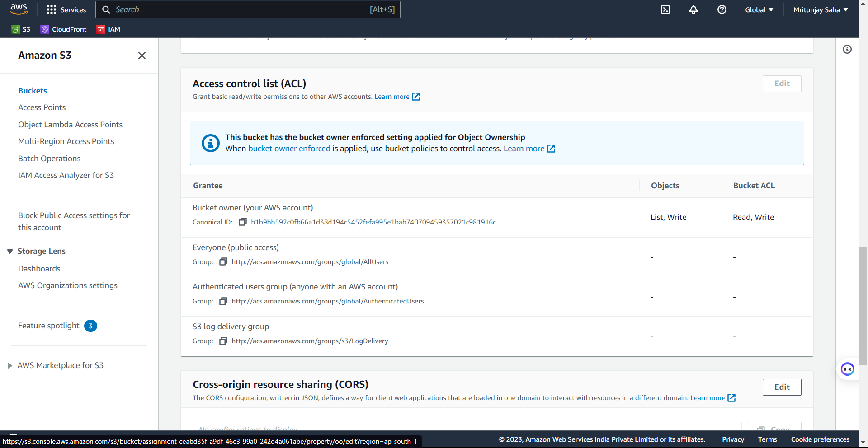This screenshot has width=868, height=448.
Task: Click Learn more in the info banner
Action: coord(524,149)
